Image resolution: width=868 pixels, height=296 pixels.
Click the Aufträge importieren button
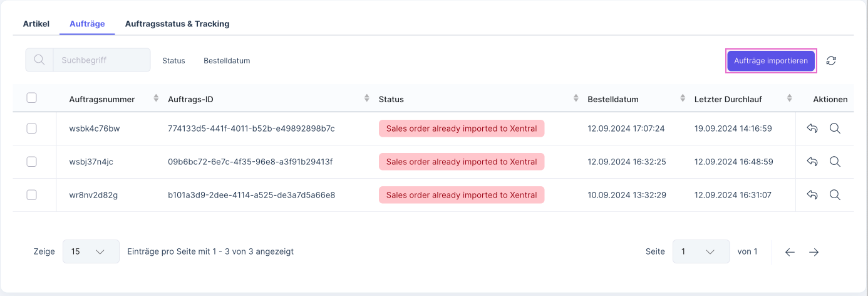click(771, 61)
